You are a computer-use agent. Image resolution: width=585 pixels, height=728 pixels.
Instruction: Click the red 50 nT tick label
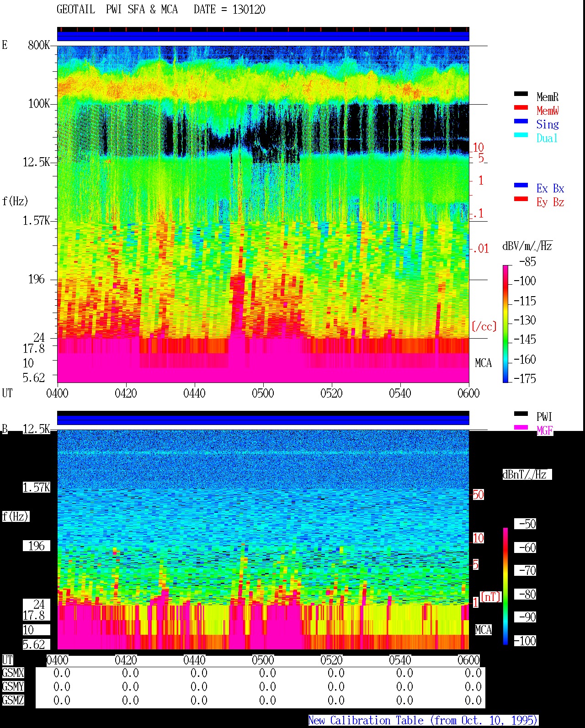(478, 494)
